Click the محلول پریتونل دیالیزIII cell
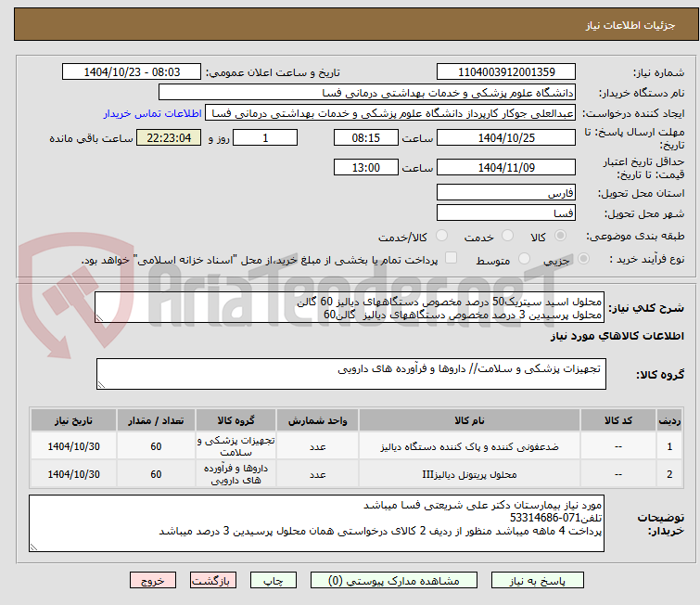The height and width of the screenshot is (605, 700). pos(469,473)
